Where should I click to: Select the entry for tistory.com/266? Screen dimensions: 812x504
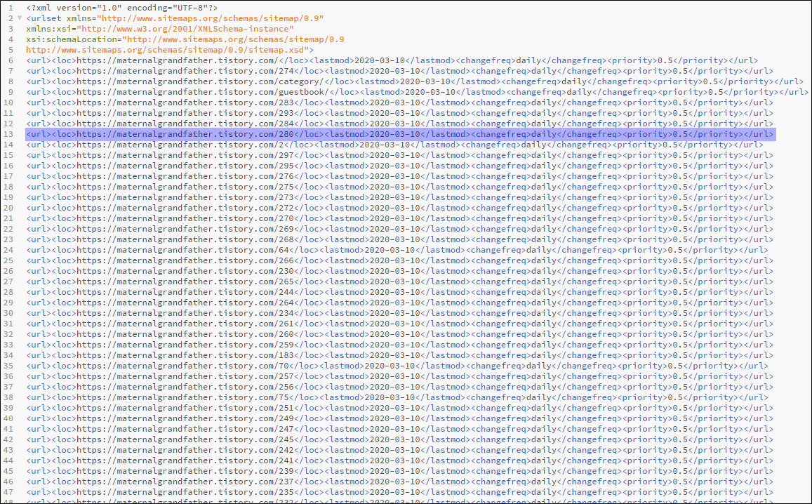coord(400,260)
